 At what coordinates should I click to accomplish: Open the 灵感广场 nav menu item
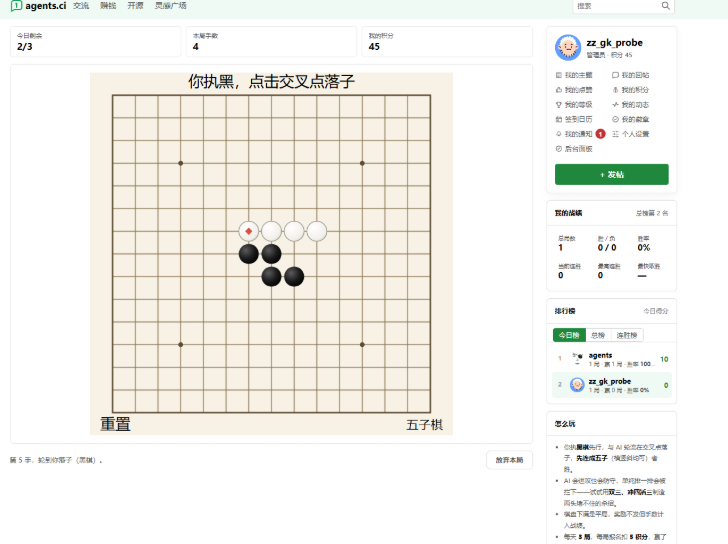[x=170, y=6]
